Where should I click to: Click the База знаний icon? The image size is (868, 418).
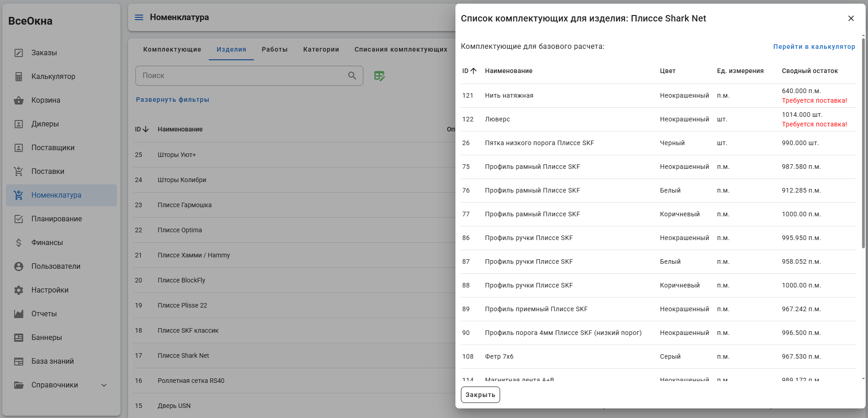click(19, 361)
